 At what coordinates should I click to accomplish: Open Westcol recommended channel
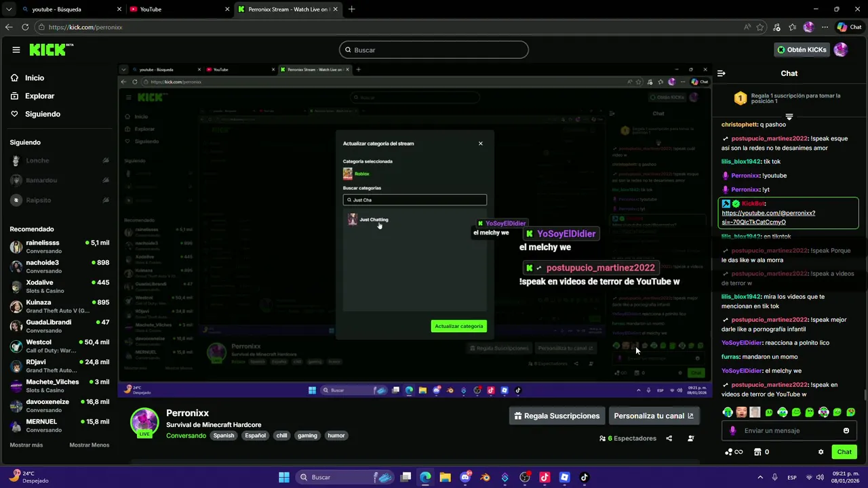60,346
